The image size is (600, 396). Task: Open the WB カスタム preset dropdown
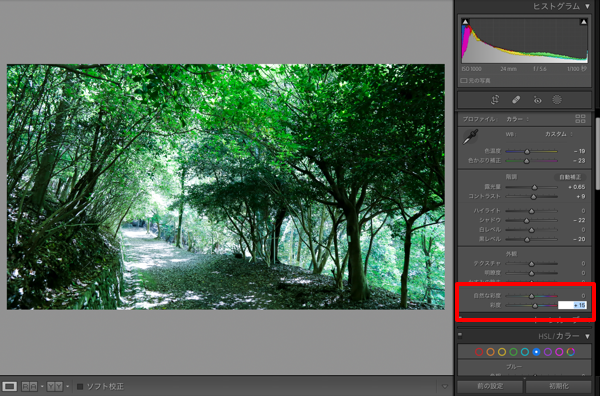point(559,134)
